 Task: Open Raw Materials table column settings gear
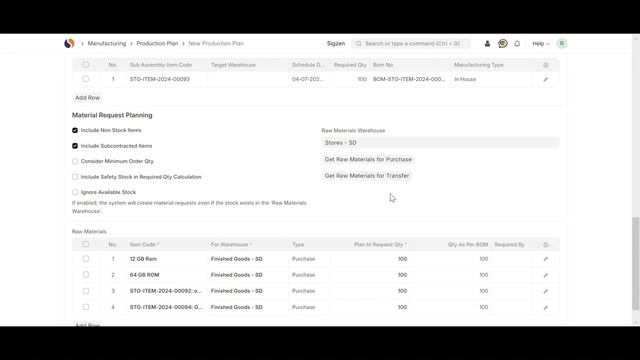(546, 244)
